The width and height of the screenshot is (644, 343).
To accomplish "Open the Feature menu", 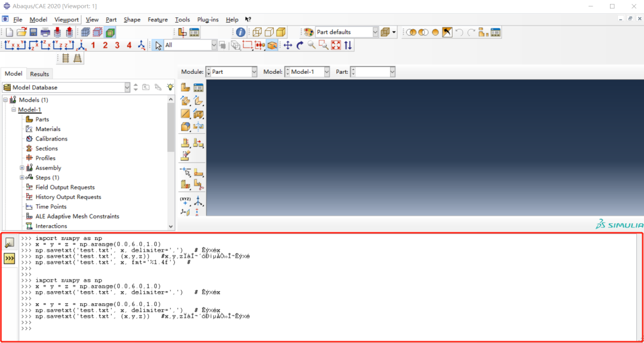I will 157,19.
